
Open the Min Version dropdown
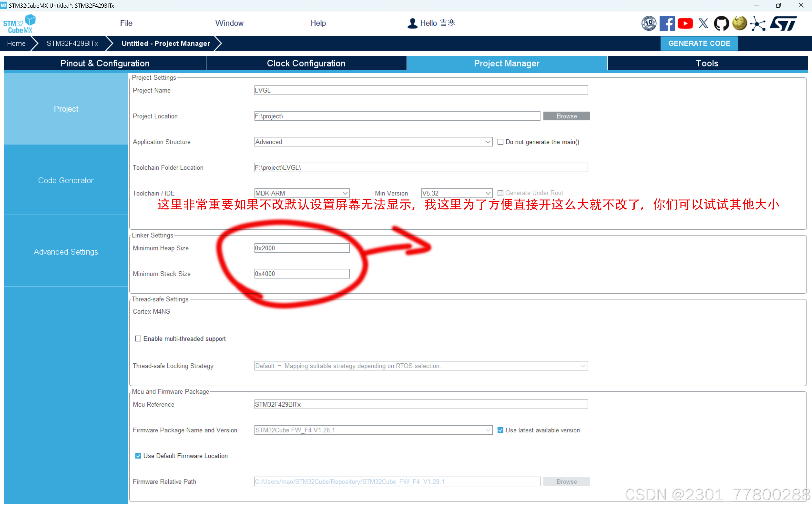(456, 193)
